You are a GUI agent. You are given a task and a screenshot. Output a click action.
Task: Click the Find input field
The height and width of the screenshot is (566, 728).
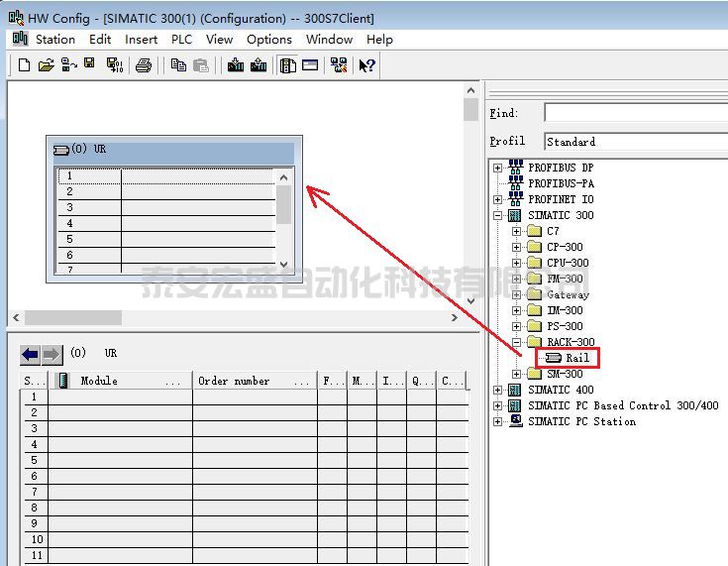click(x=634, y=114)
